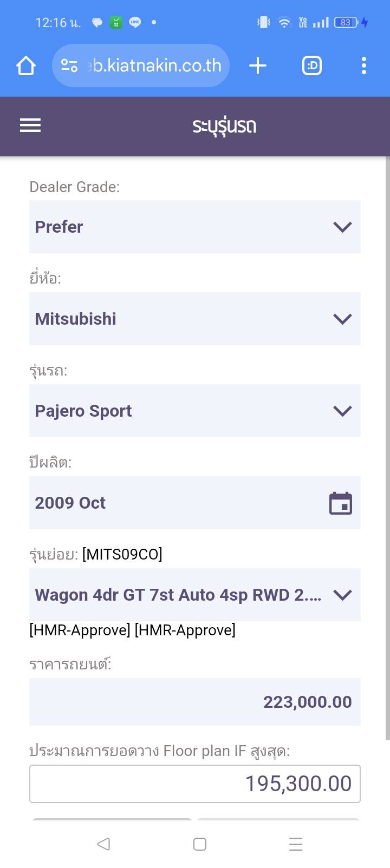Tap the battery indicator in status bar
The image size is (390, 868).
click(x=347, y=23)
